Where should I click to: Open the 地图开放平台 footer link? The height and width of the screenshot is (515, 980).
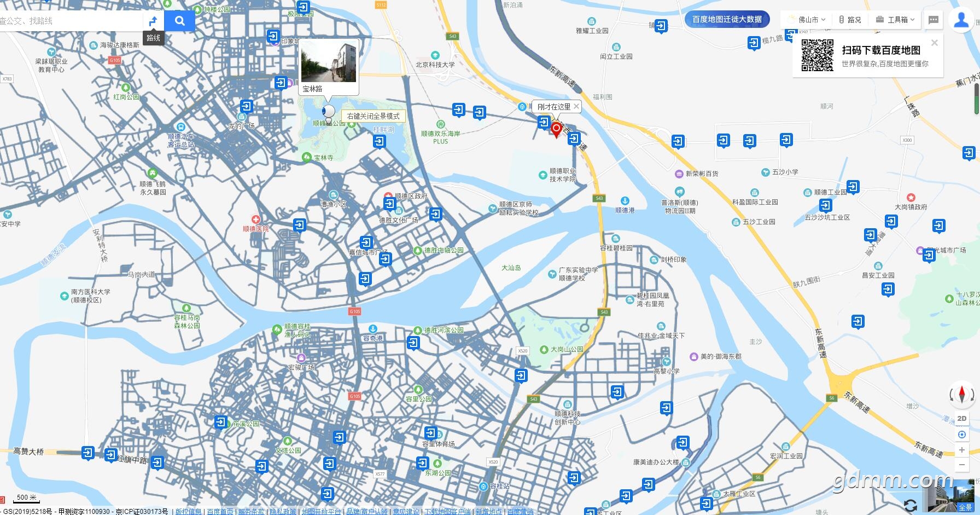pyautogui.click(x=321, y=512)
